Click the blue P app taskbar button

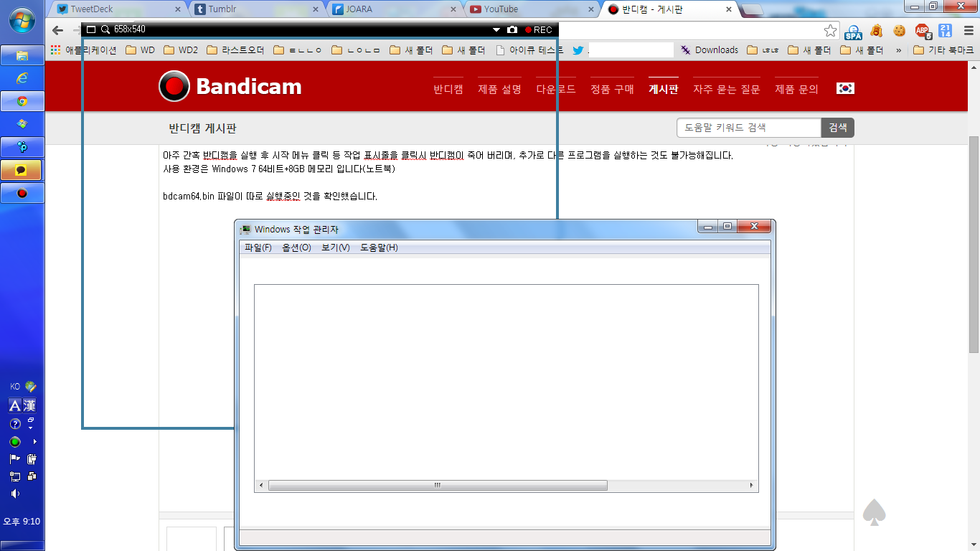point(22,147)
